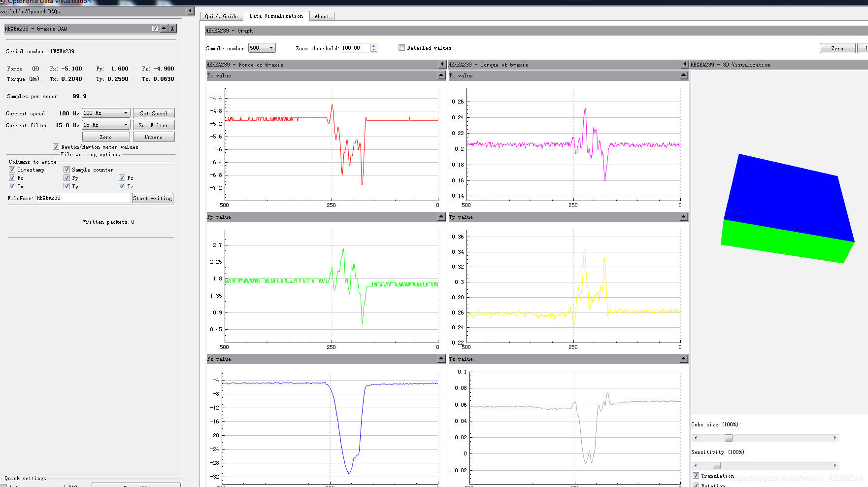Uncheck the Ty column checkbox
Viewport: 868px width, 487px height.
[67, 186]
